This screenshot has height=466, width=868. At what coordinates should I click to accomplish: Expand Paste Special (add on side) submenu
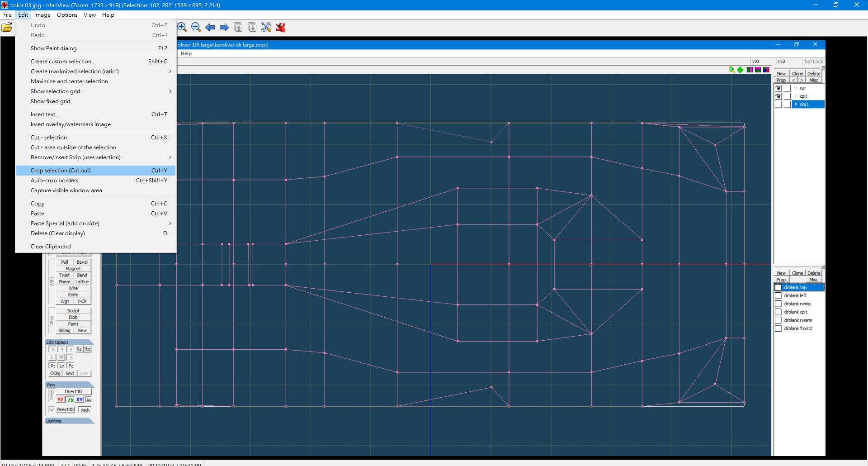[x=170, y=223]
